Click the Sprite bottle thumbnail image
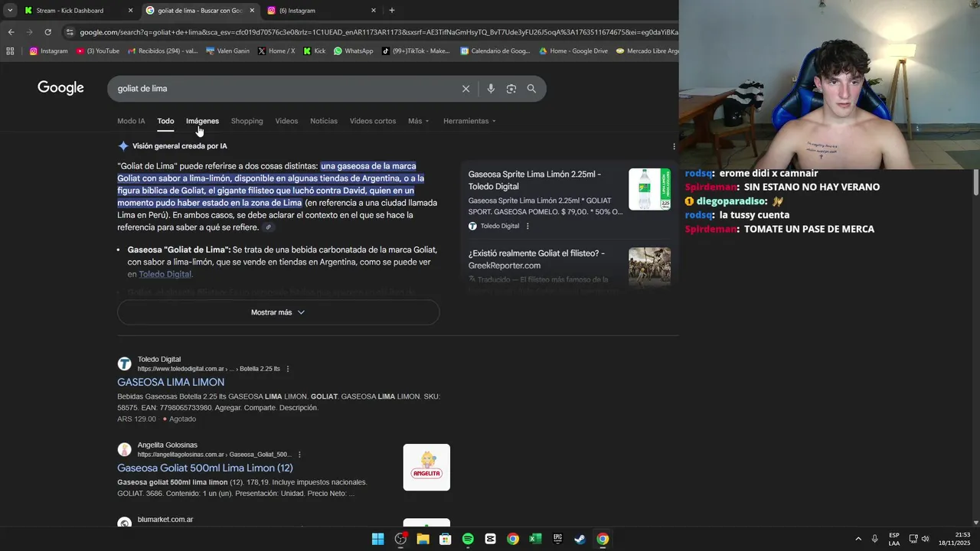980x551 pixels. click(649, 189)
